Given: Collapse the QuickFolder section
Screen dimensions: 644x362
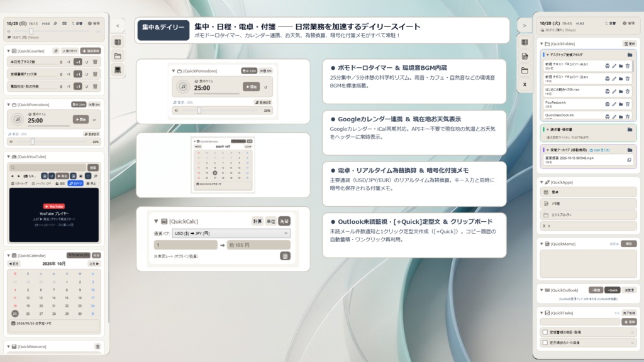Looking at the screenshot, I should click(x=541, y=43).
